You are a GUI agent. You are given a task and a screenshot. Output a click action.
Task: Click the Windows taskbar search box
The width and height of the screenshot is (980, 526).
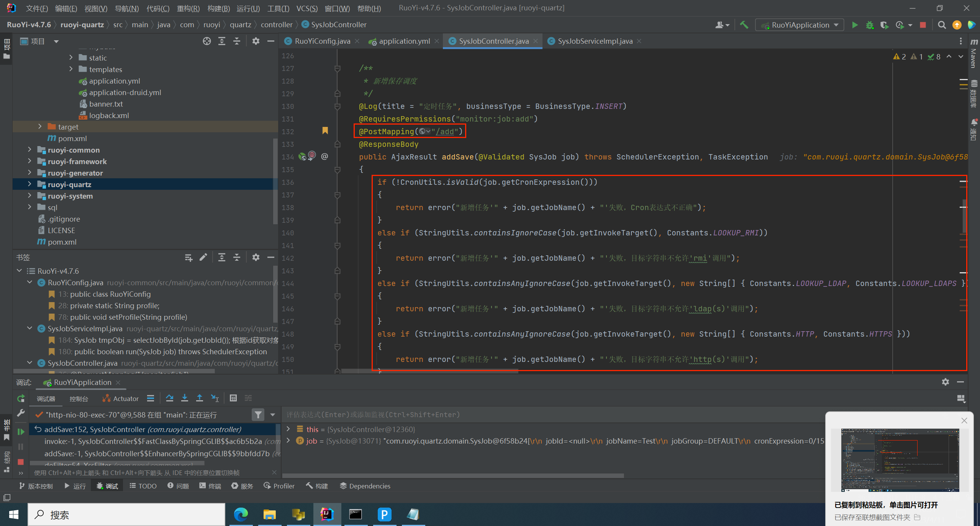click(126, 514)
